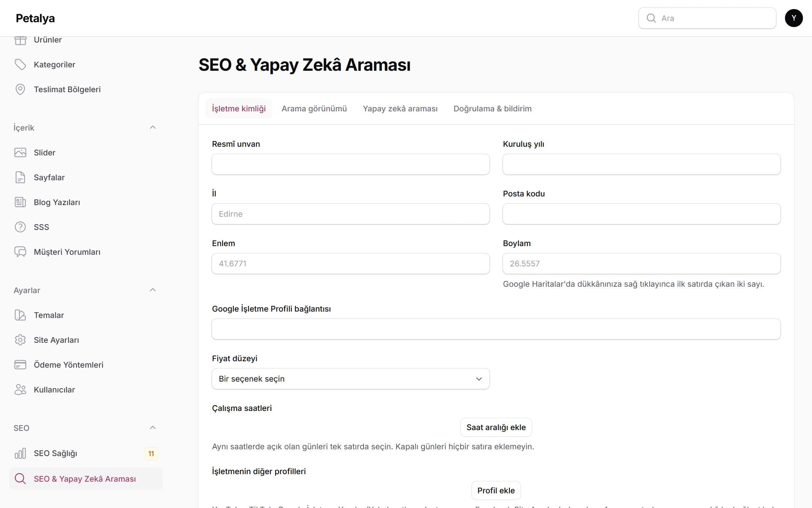The height and width of the screenshot is (508, 812).
Task: Collapse the SEO sidebar group chevron
Action: pos(153,427)
